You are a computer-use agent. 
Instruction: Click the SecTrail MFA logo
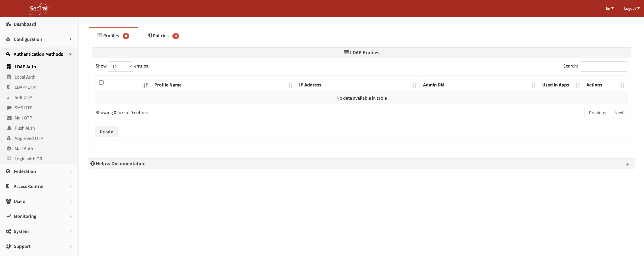(39, 9)
